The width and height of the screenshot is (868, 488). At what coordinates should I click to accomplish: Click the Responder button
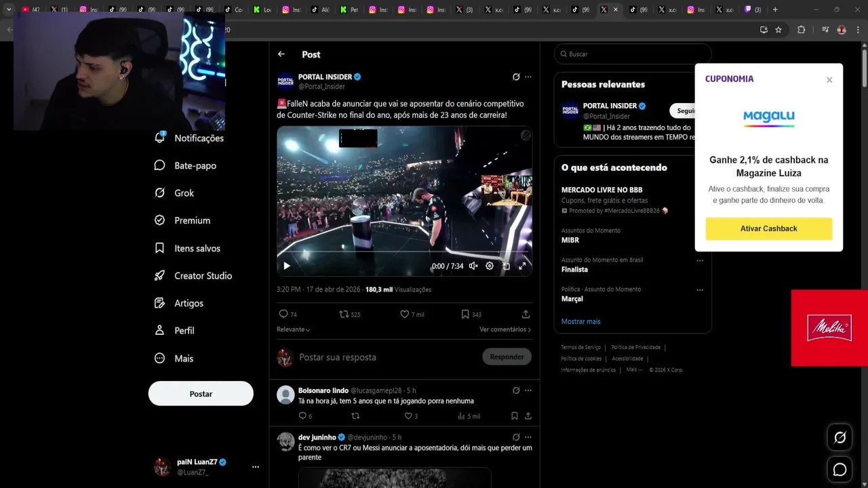tap(507, 357)
